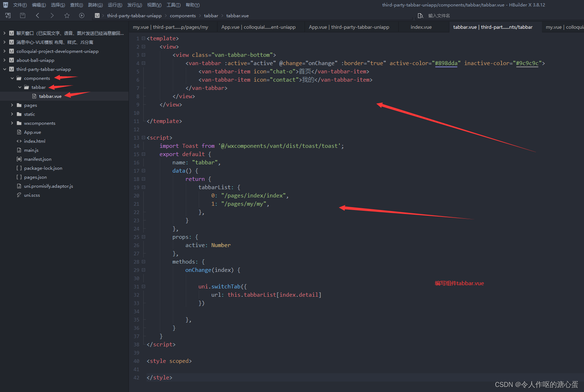Switch to my.vue | third-part pages/my tab

pyautogui.click(x=170, y=27)
